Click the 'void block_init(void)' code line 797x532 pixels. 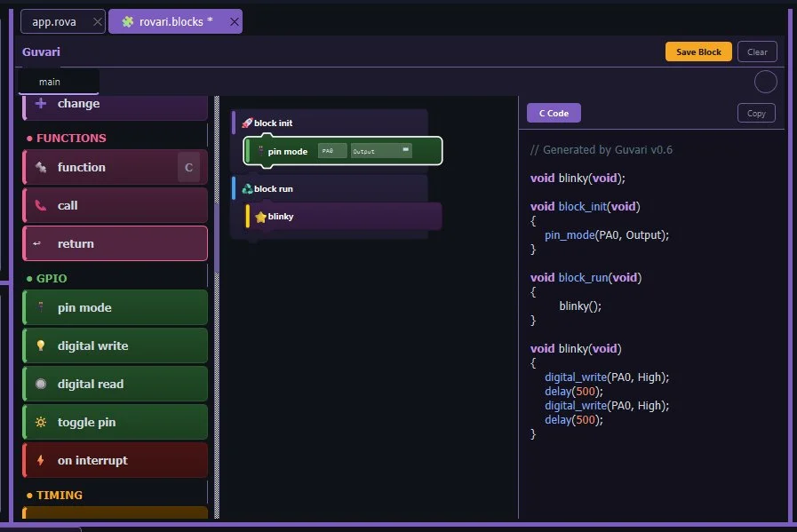[x=585, y=207]
